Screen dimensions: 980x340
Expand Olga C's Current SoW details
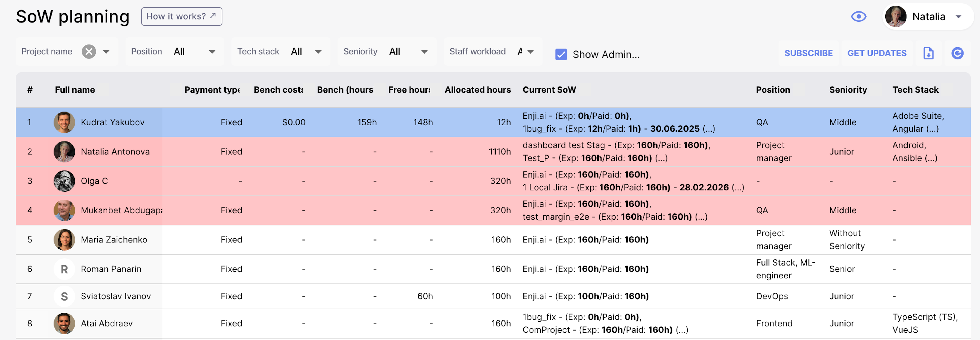click(x=738, y=187)
